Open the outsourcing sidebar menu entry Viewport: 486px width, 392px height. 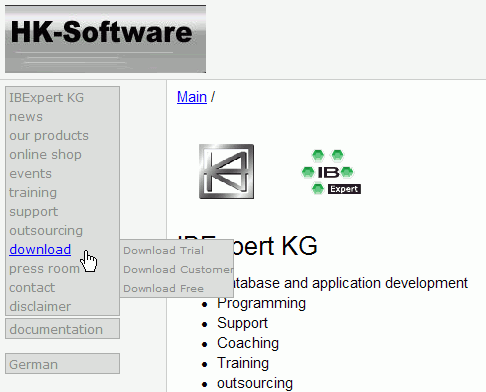[x=46, y=231]
